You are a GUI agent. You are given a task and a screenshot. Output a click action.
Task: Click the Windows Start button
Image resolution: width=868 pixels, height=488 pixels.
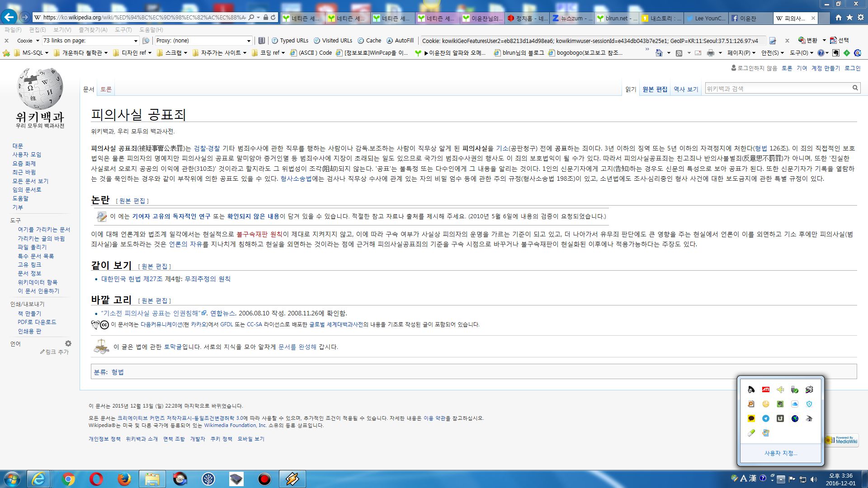12,479
